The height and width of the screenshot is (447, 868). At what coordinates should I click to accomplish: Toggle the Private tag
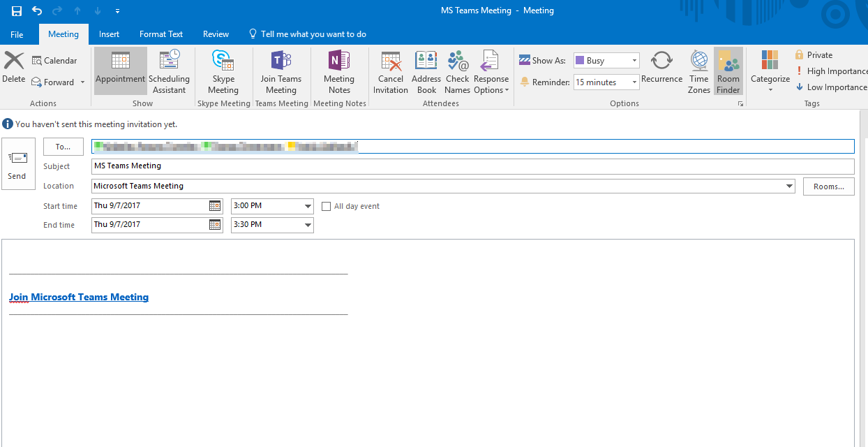coord(814,55)
